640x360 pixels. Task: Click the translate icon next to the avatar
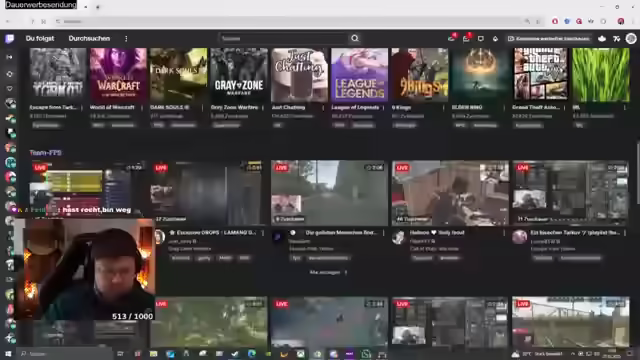click(x=617, y=38)
